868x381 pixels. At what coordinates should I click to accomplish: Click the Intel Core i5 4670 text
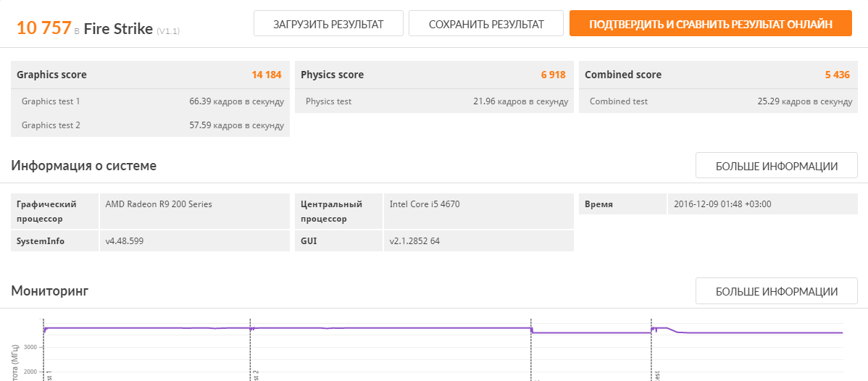[x=425, y=204]
